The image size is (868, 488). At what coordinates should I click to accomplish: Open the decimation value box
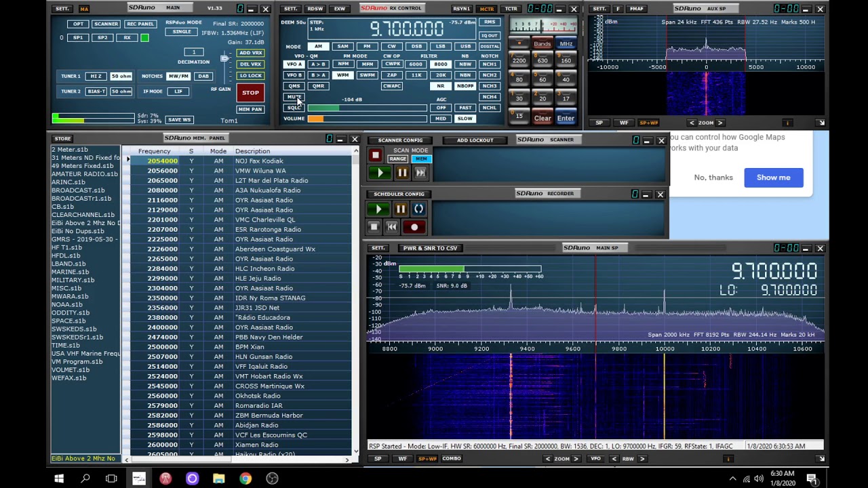(x=193, y=52)
